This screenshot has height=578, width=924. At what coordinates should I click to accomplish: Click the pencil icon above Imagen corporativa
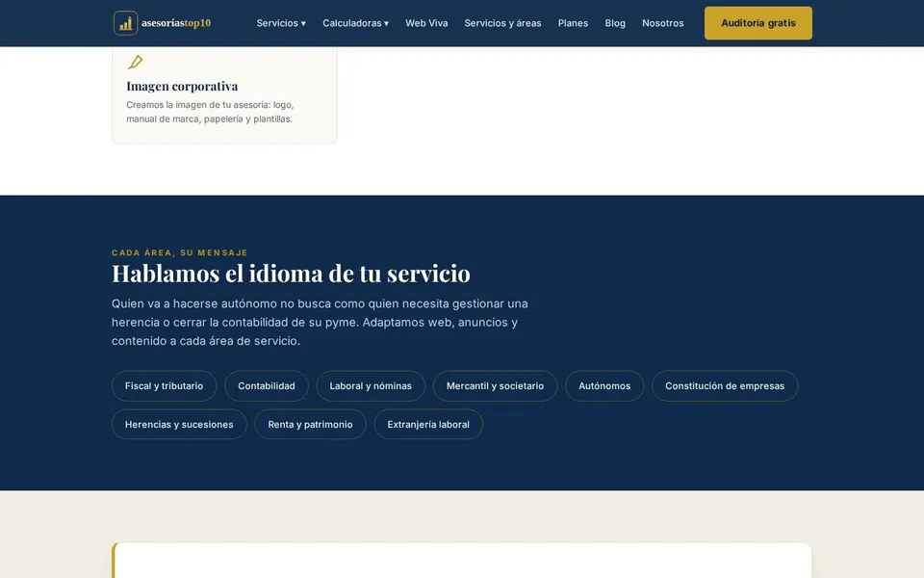(x=135, y=62)
